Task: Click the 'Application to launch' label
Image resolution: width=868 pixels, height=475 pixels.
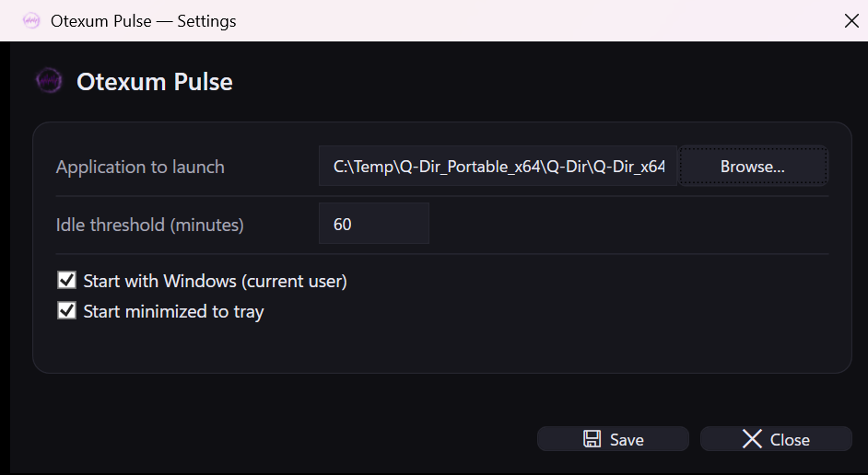Action: point(140,167)
